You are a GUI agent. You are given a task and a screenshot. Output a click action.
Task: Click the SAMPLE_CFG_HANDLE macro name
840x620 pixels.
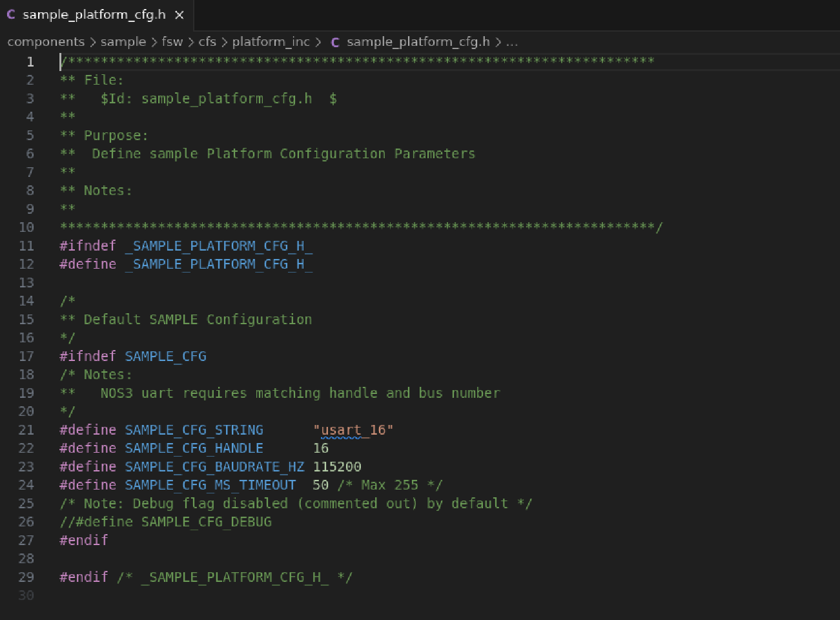(194, 448)
